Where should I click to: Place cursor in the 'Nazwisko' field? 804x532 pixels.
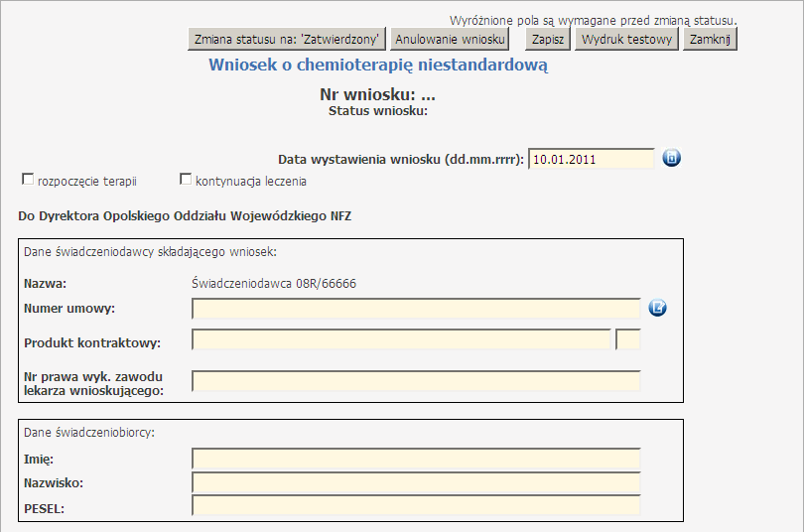tap(416, 483)
